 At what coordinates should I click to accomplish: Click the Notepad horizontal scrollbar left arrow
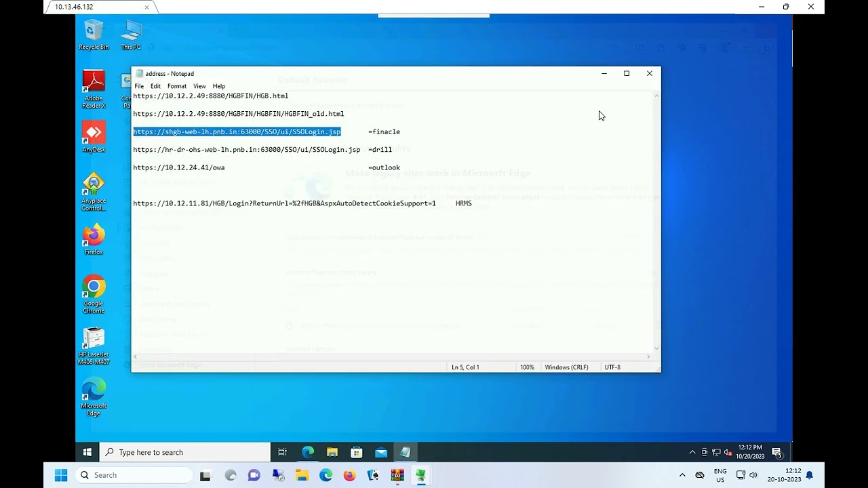[x=136, y=357]
